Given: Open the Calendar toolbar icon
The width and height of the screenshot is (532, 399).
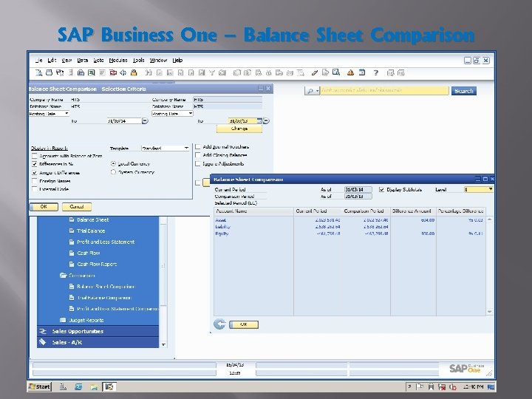Looking at the screenshot, I should pos(362,72).
